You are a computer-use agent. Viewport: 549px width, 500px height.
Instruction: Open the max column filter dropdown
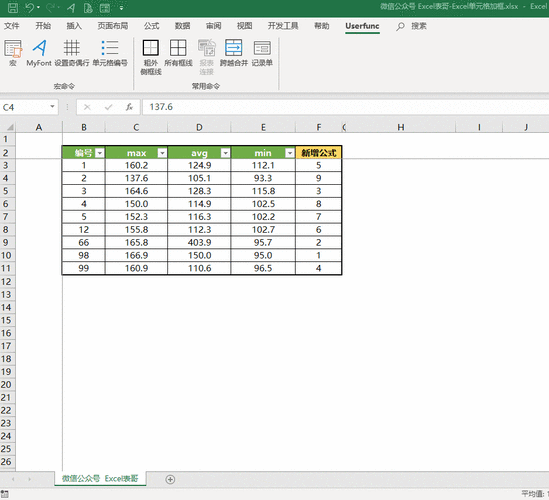point(162,153)
